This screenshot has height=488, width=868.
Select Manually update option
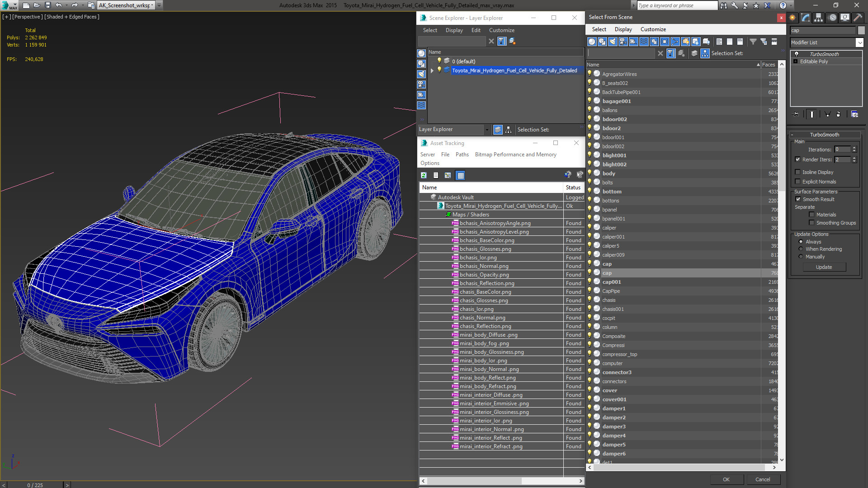pyautogui.click(x=801, y=257)
